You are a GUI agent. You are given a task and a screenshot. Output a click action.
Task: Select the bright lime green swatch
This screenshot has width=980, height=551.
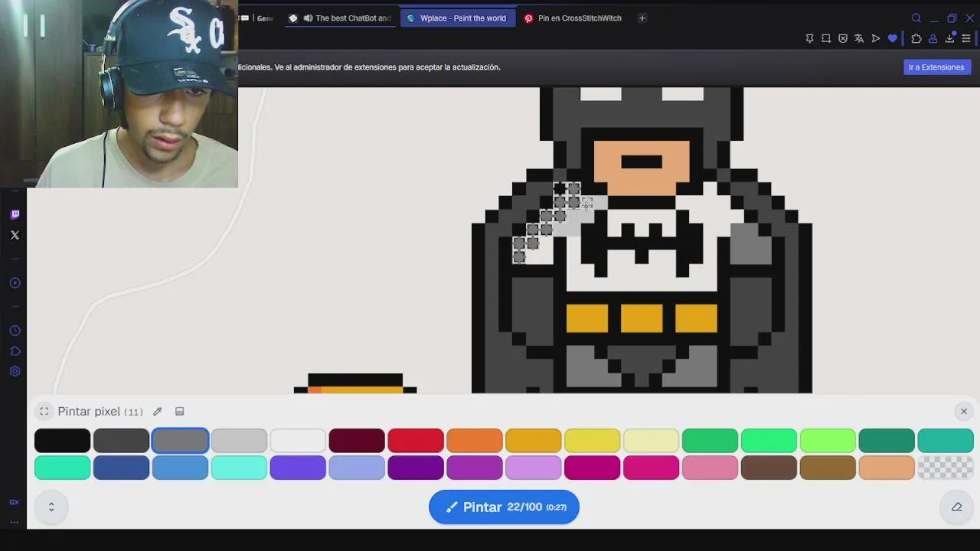click(x=828, y=441)
